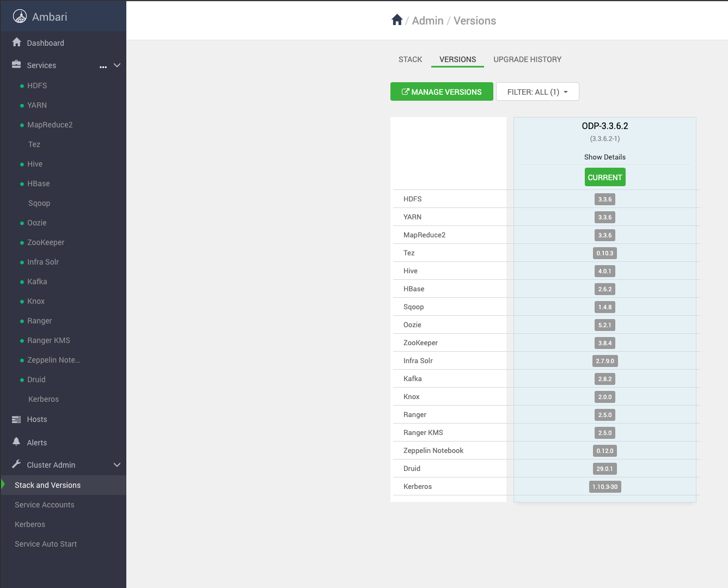The image size is (728, 588).
Task: Click the Kafka 2.8.2 version badge
Action: click(605, 379)
